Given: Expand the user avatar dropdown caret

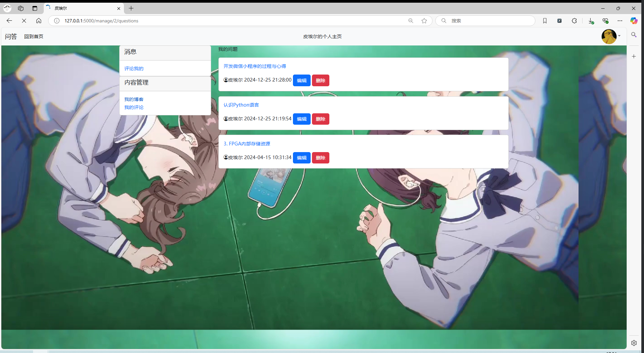Looking at the screenshot, I should (x=619, y=36).
